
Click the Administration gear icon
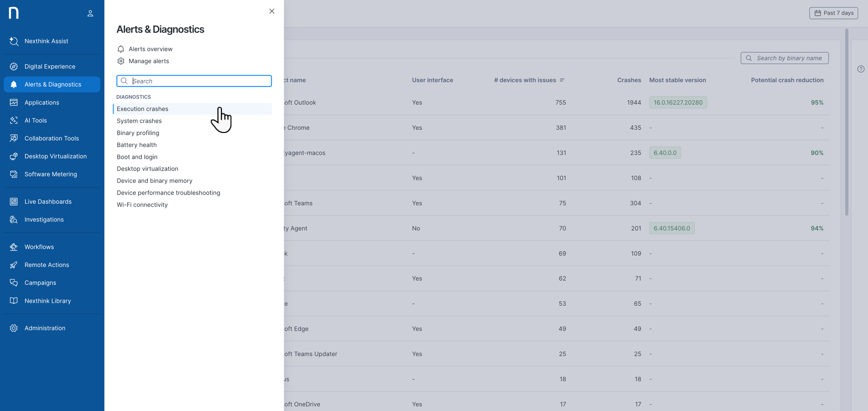14,328
